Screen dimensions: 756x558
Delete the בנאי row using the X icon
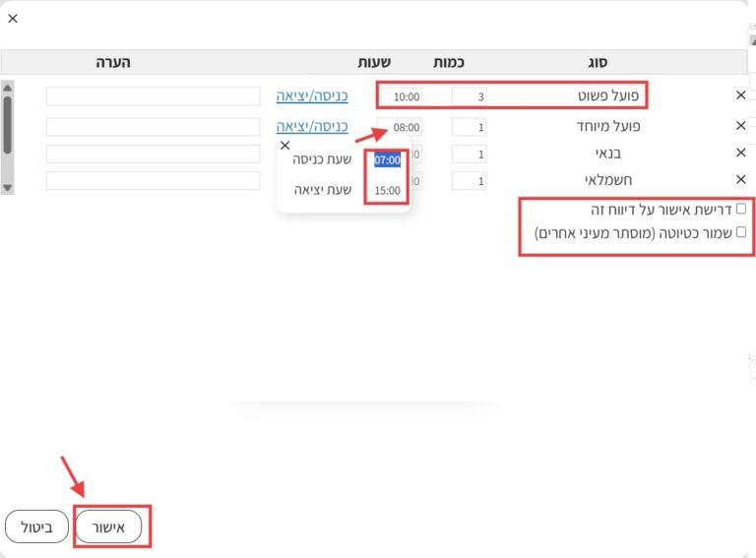coord(741,153)
